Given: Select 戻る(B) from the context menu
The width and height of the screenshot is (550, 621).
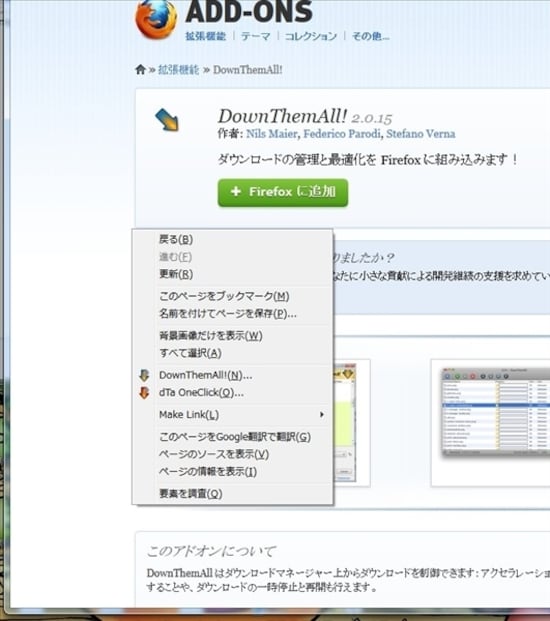Looking at the screenshot, I should [233, 240].
